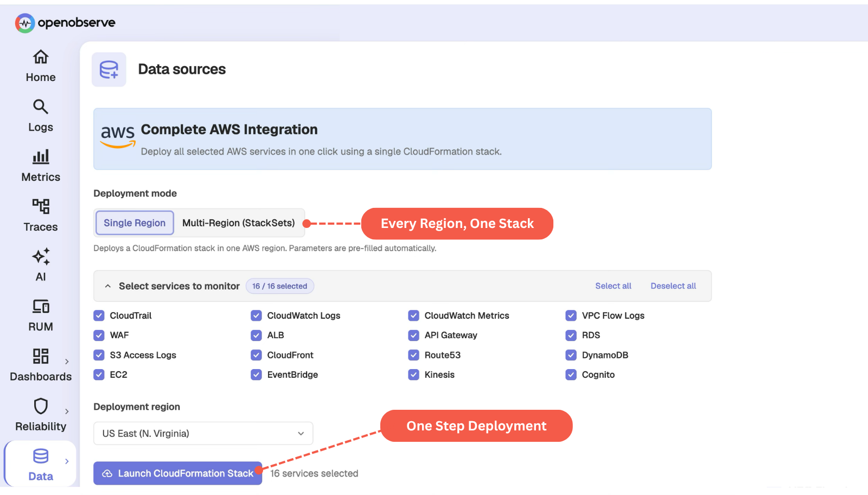This screenshot has height=495, width=868.
Task: Click 'Complete AWS Integration' heading
Action: 229,130
